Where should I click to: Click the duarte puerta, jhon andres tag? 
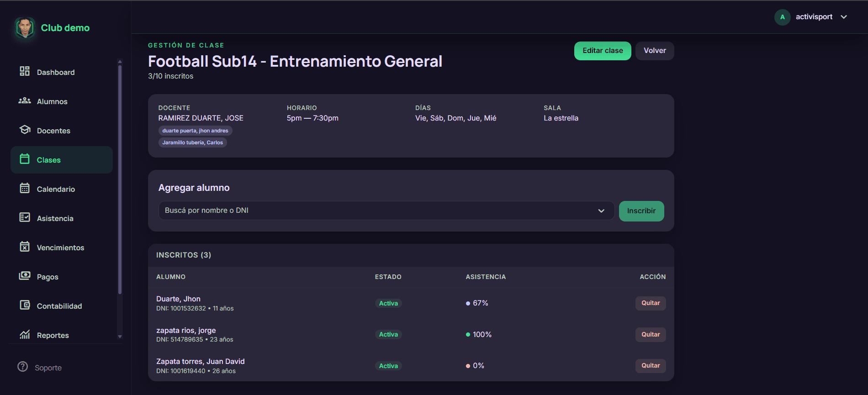195,131
